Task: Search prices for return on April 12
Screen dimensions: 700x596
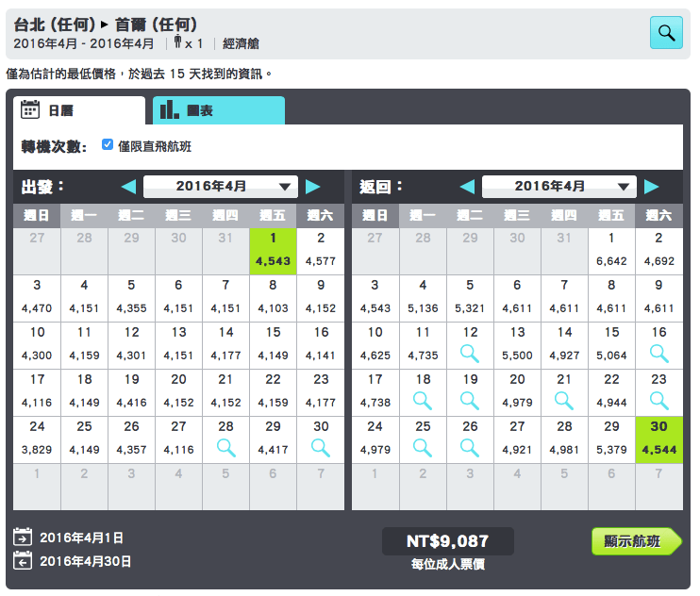Action: pyautogui.click(x=470, y=355)
